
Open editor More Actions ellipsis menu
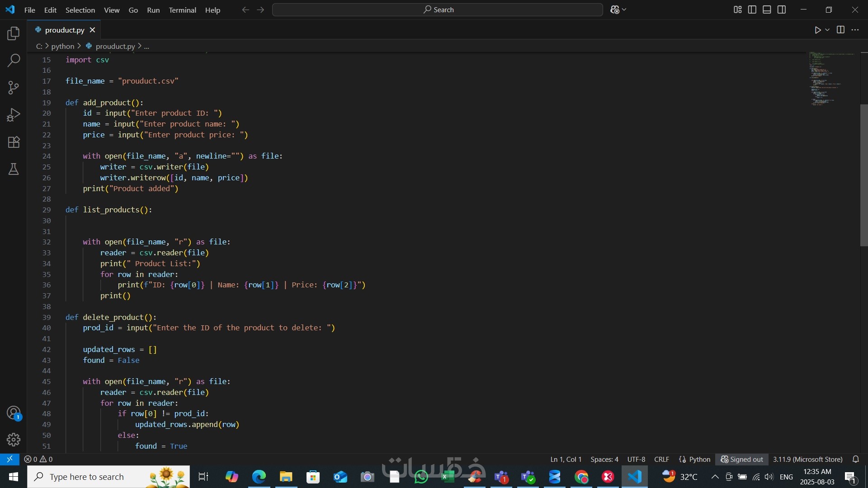(x=855, y=30)
